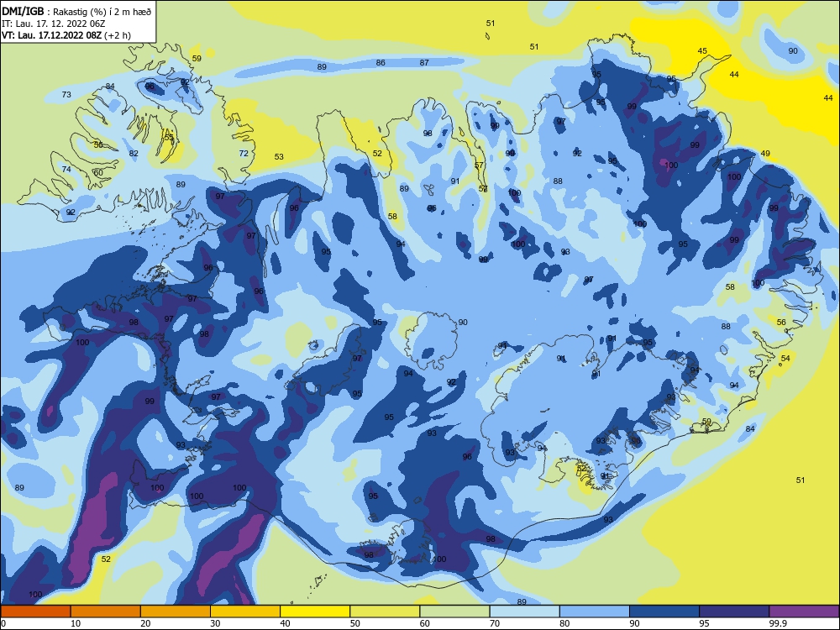
Task: Click the indigo 95–99.9 legend swatch
Action: [734, 612]
